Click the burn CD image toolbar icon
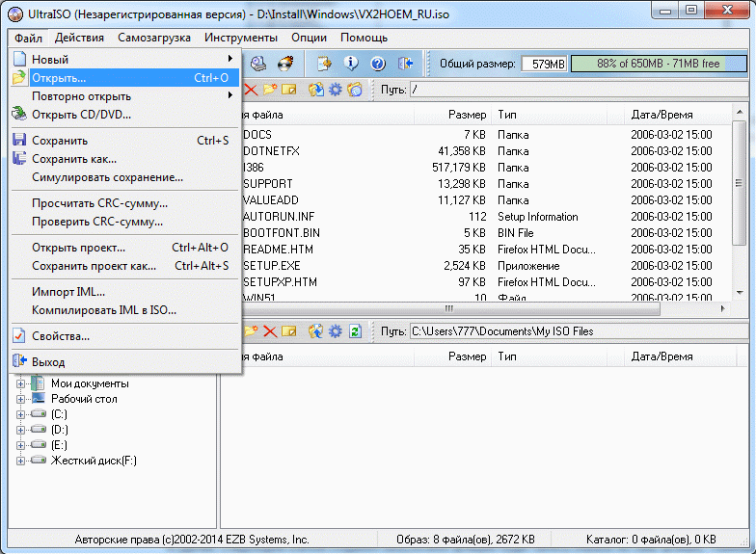 pos(285,64)
